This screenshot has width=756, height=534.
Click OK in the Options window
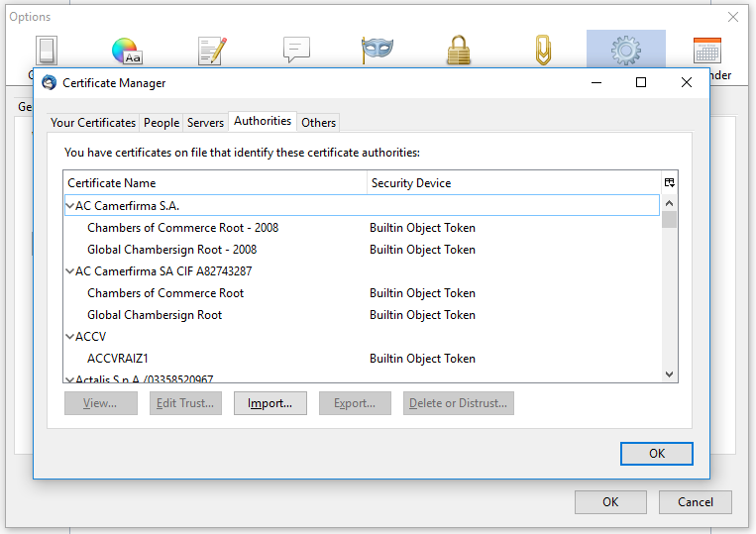point(610,502)
